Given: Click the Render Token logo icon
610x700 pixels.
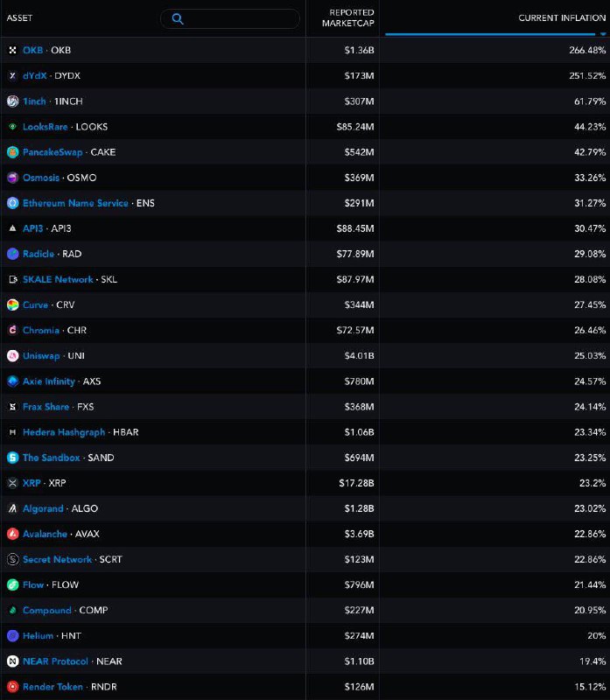Looking at the screenshot, I should click(x=12, y=687).
